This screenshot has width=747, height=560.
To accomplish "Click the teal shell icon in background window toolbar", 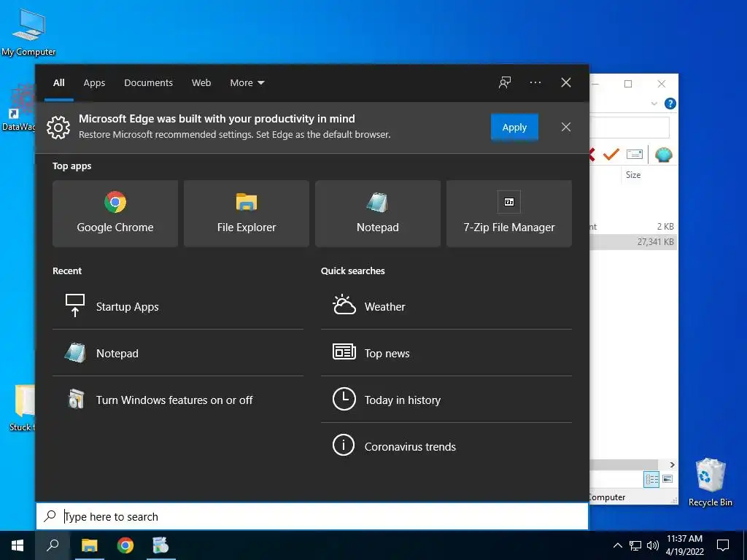I will (663, 155).
